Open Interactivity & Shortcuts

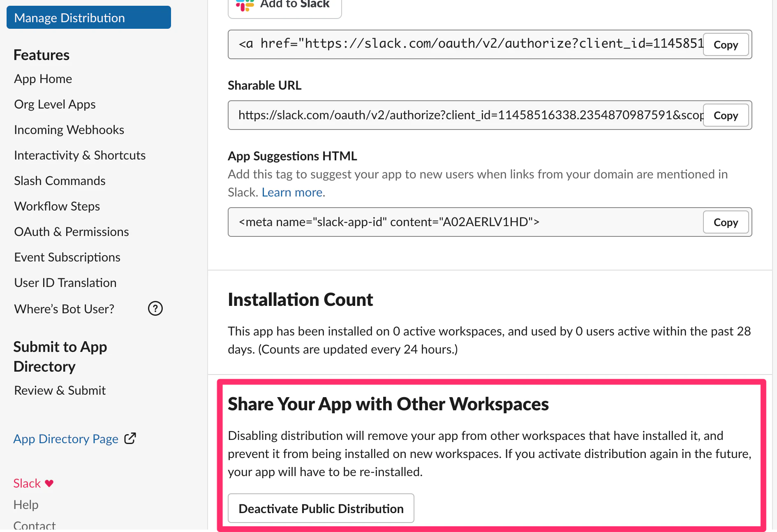click(80, 155)
